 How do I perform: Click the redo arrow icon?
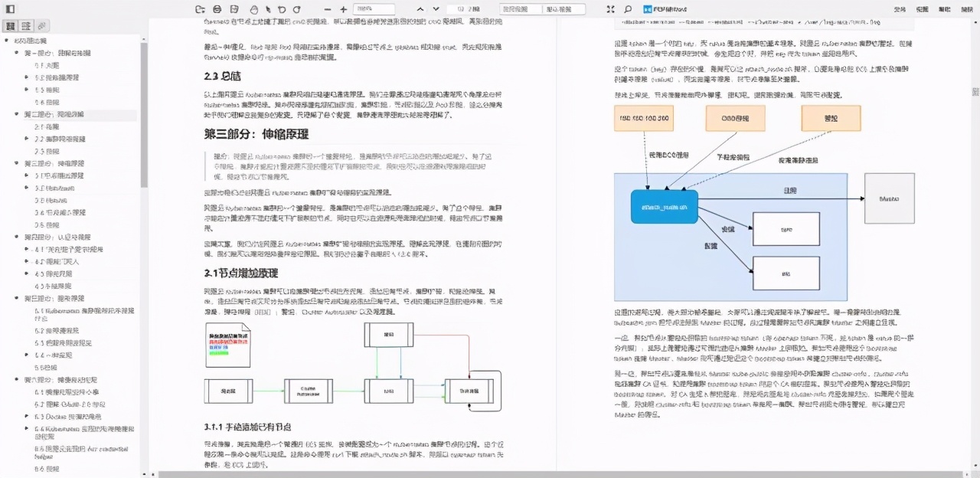(298, 8)
